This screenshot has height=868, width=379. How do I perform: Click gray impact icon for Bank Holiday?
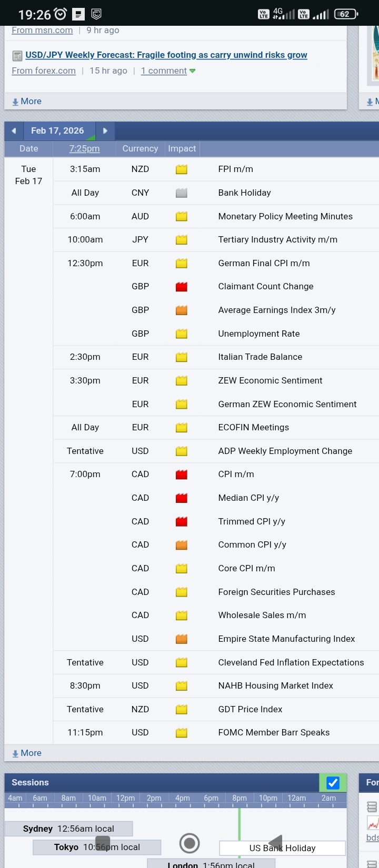click(x=182, y=193)
